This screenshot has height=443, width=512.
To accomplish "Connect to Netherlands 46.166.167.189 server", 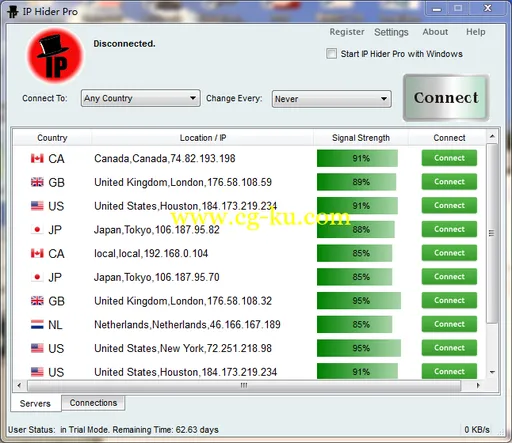I will [449, 324].
